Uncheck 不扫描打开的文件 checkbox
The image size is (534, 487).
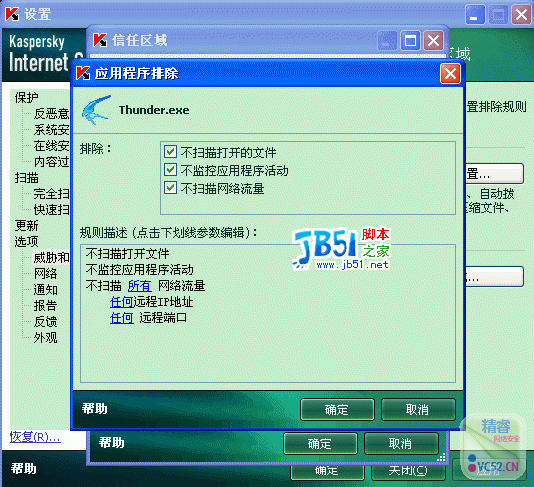pyautogui.click(x=170, y=152)
